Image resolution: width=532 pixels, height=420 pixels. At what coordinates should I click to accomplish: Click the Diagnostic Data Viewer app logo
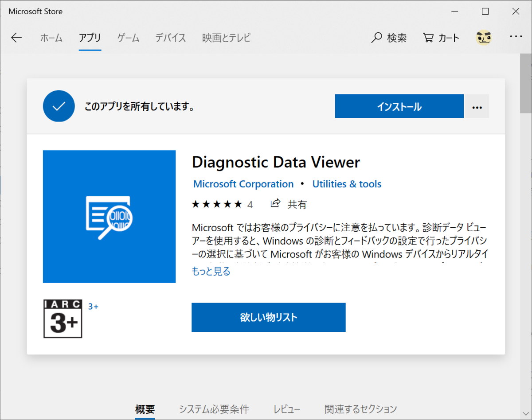pos(109,216)
